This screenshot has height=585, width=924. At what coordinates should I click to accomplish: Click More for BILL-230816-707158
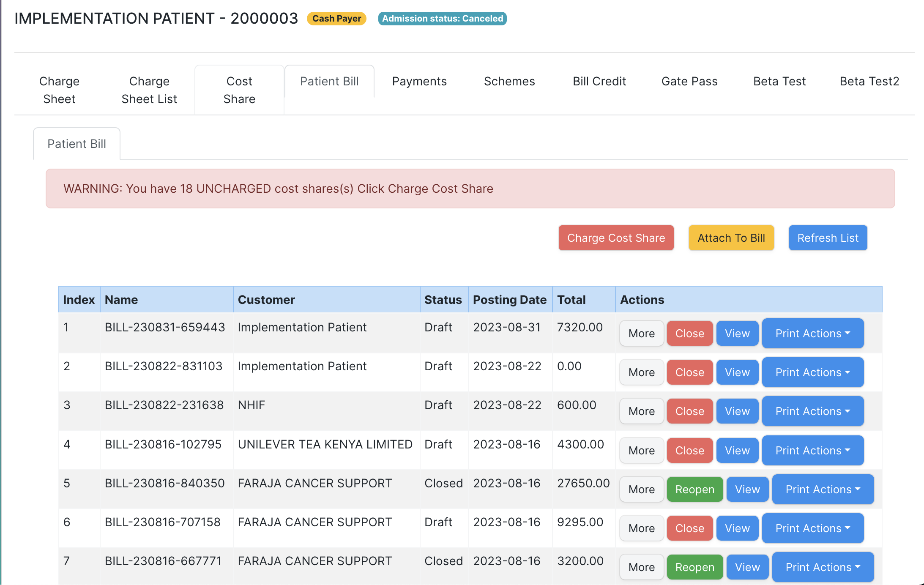click(642, 528)
